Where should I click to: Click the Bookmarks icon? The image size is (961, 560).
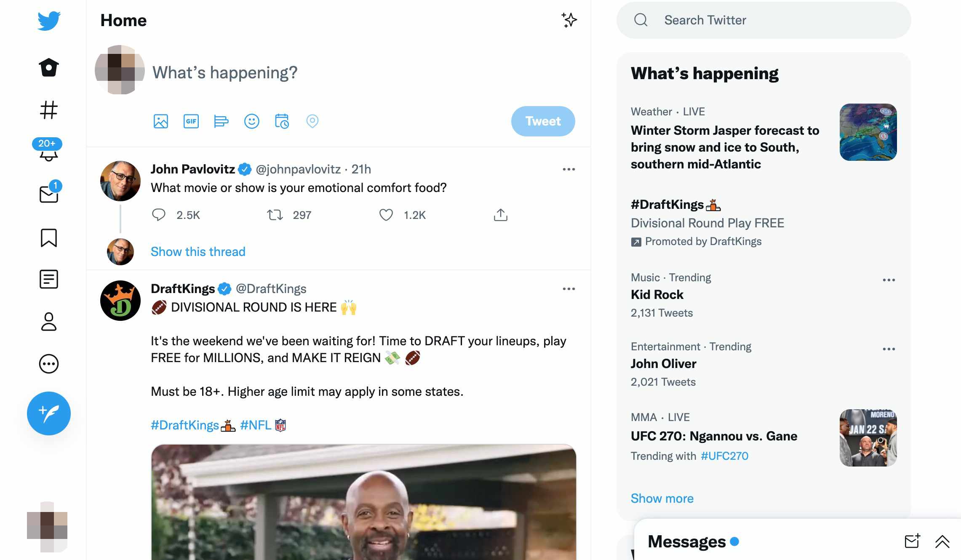pos(49,238)
